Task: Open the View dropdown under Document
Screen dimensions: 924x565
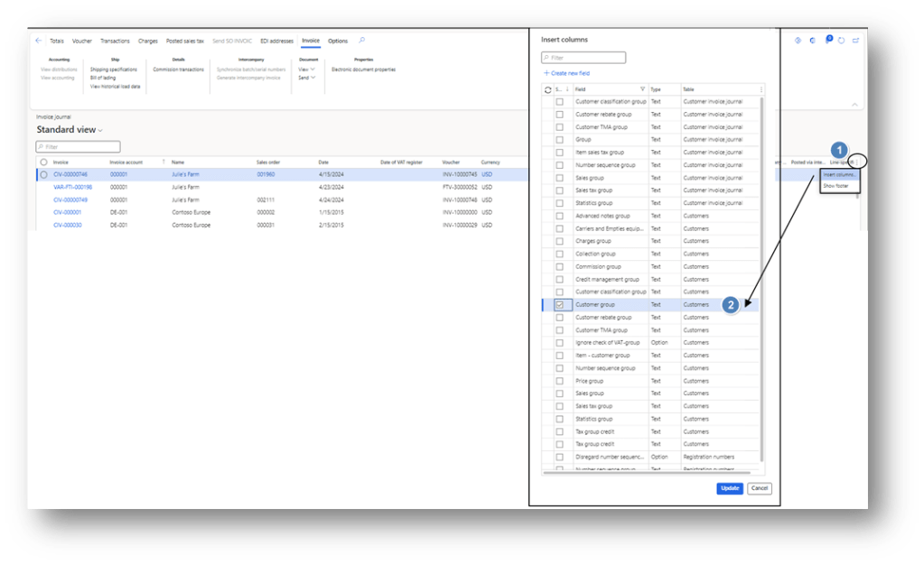Action: (307, 69)
